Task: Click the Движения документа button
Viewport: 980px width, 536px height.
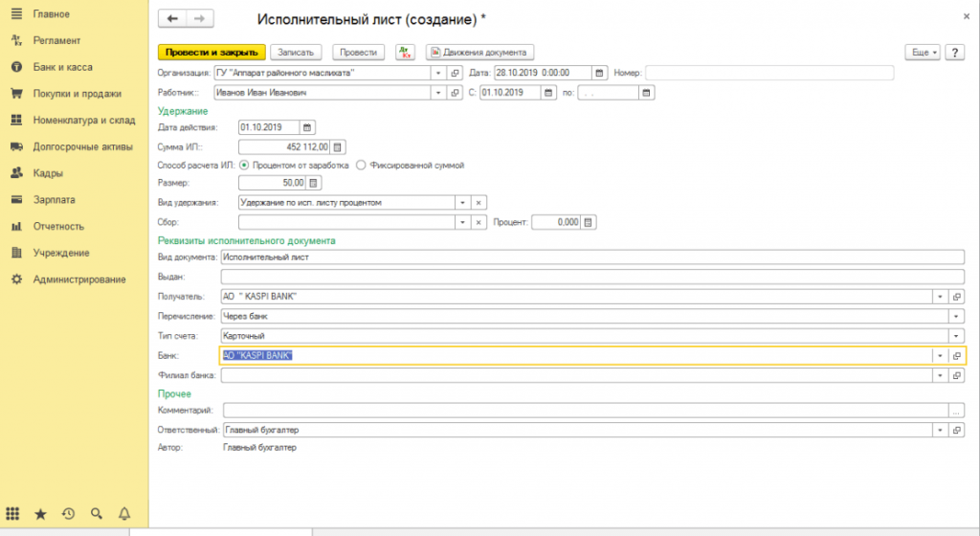Action: [479, 53]
